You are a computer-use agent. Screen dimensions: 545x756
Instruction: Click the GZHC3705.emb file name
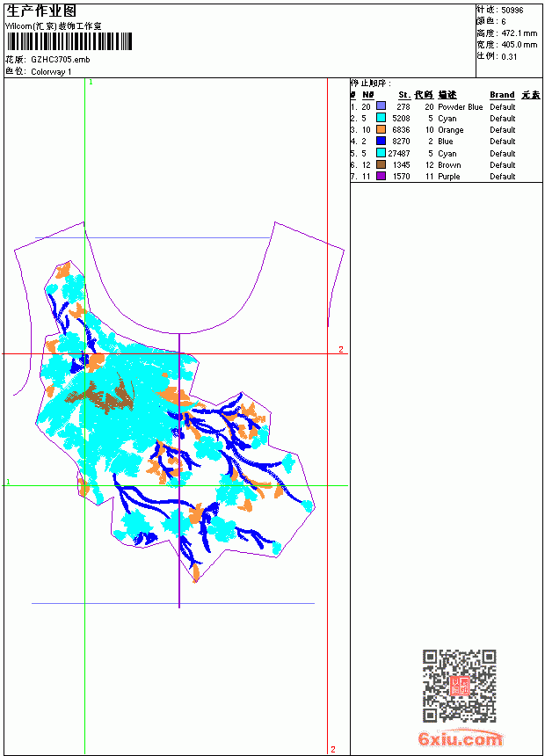[x=61, y=60]
